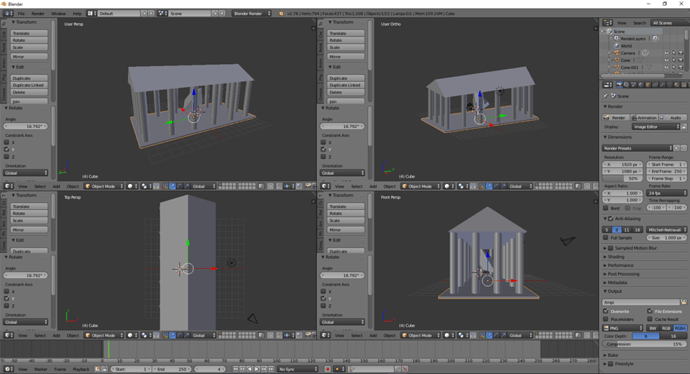The height and width of the screenshot is (374, 690).
Task: Click the record keyframe button in timeline
Action: tap(327, 369)
